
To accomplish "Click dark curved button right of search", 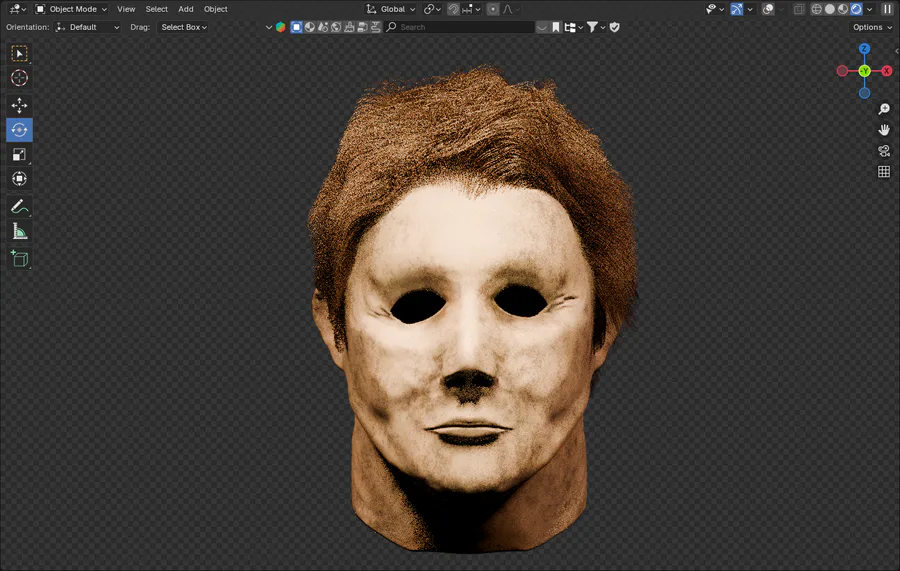I will tap(542, 27).
